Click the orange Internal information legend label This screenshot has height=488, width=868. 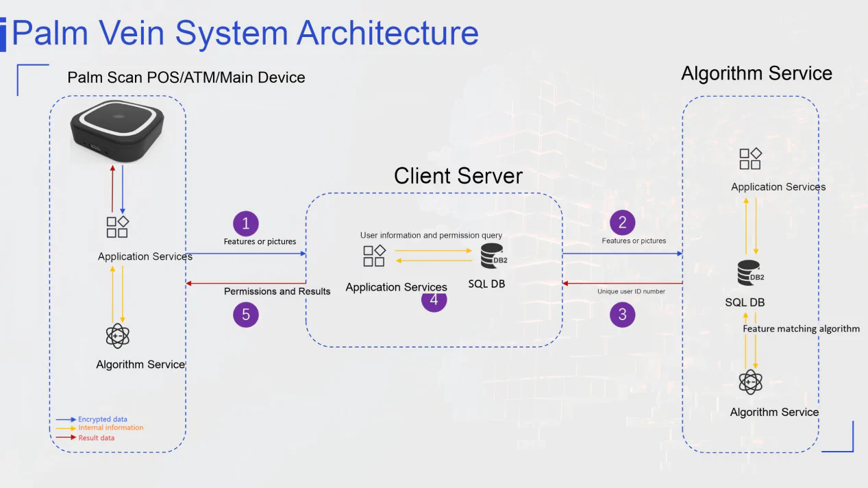tap(111, 428)
